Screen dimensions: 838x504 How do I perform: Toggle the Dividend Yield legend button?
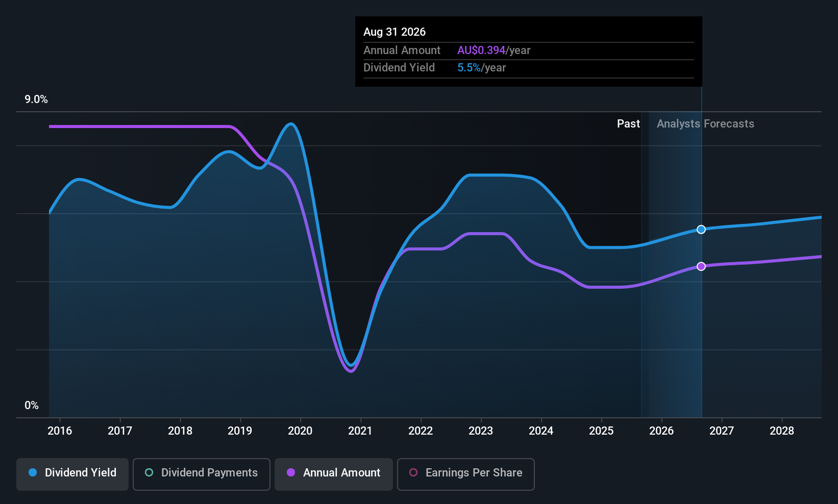[x=72, y=474]
